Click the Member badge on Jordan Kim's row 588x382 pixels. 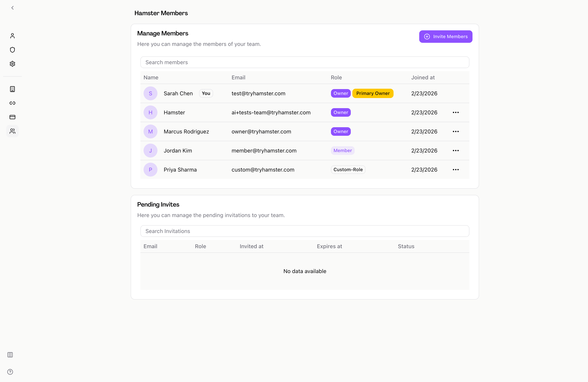pos(343,151)
